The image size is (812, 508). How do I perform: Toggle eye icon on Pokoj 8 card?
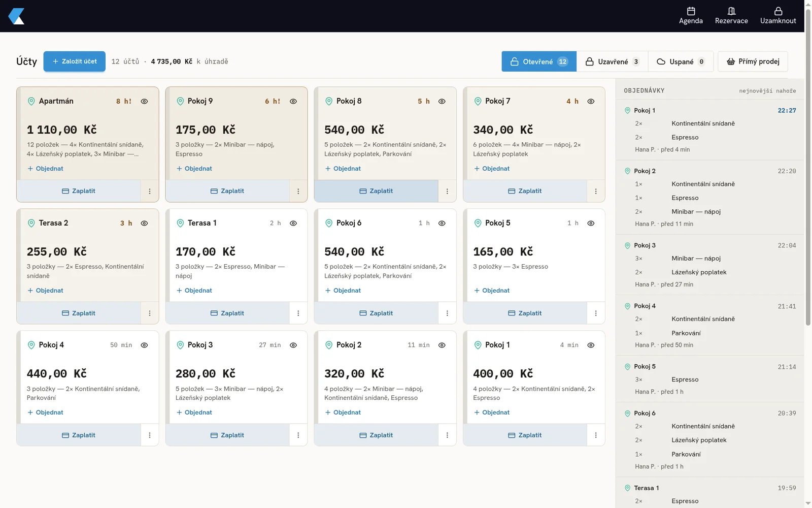coord(442,101)
